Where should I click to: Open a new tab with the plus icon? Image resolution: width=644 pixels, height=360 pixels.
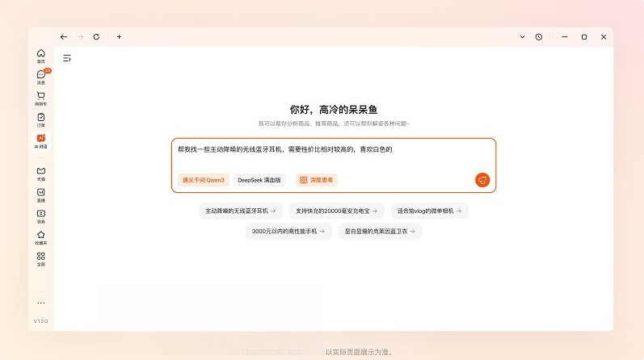click(x=119, y=37)
